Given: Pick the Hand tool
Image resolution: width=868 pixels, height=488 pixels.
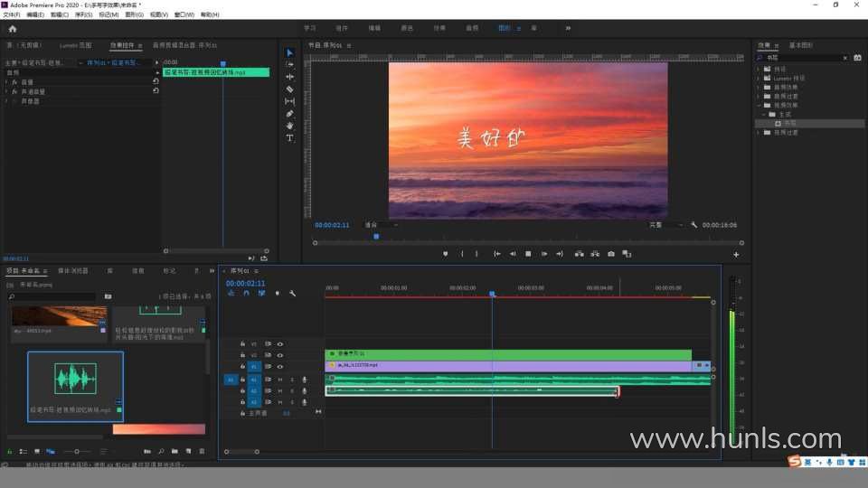Looking at the screenshot, I should 289,126.
